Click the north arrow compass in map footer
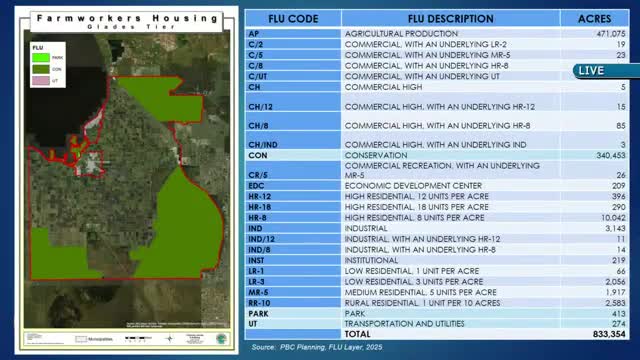 click(x=170, y=338)
